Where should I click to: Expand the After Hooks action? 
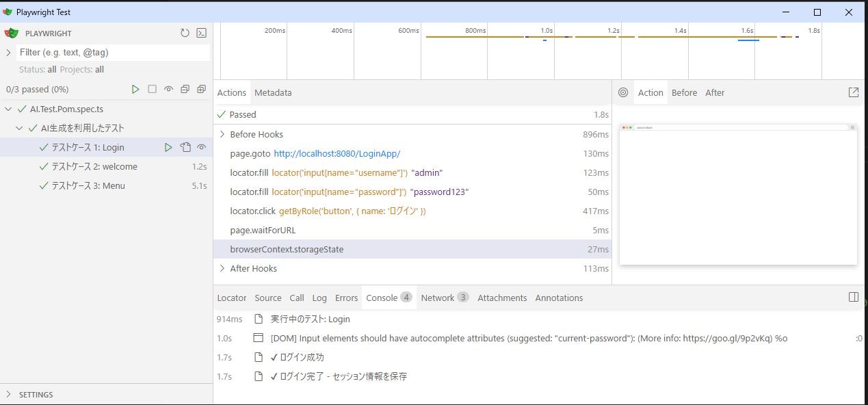point(222,268)
